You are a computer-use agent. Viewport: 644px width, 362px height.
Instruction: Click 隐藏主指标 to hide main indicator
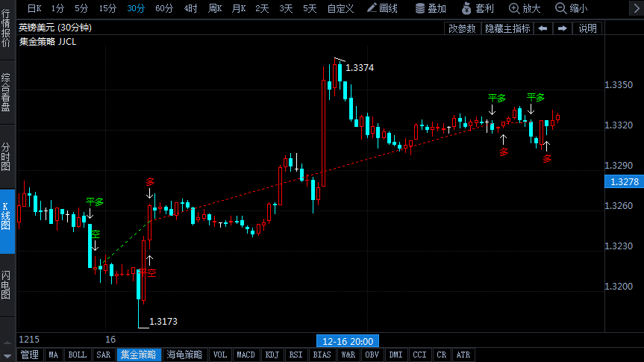tap(507, 28)
